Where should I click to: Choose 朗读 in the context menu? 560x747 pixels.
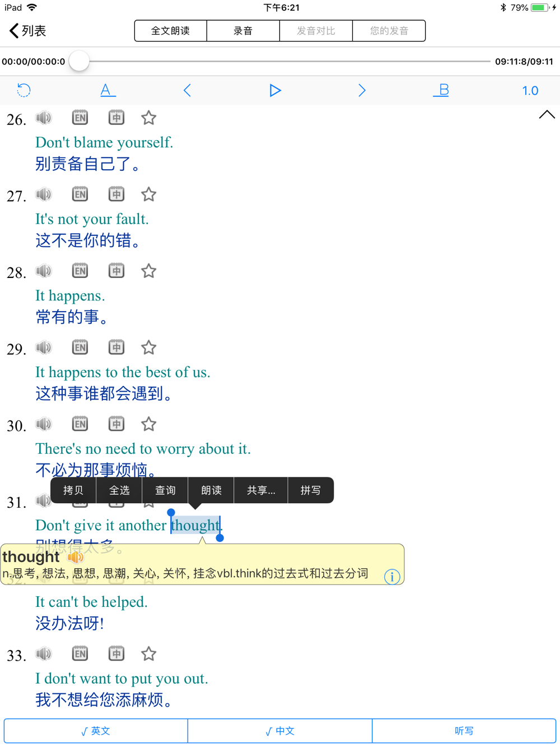(211, 490)
